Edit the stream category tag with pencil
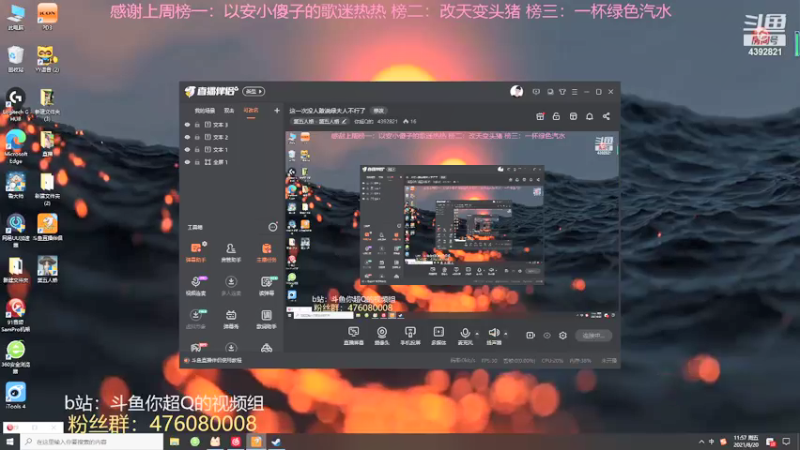Screen dimensions: 800x450 (319, 121)
